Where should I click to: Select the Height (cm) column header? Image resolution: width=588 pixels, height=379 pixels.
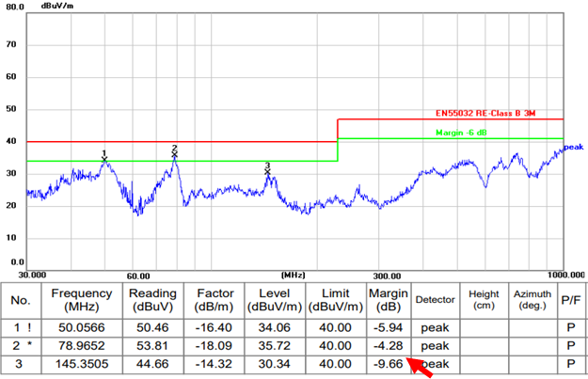[484, 300]
